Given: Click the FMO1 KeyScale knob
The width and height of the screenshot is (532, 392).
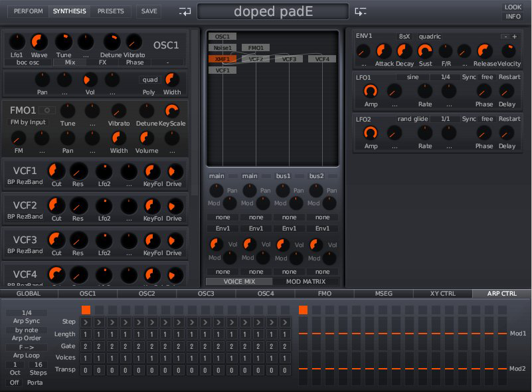Looking at the screenshot, I should pyautogui.click(x=172, y=111).
